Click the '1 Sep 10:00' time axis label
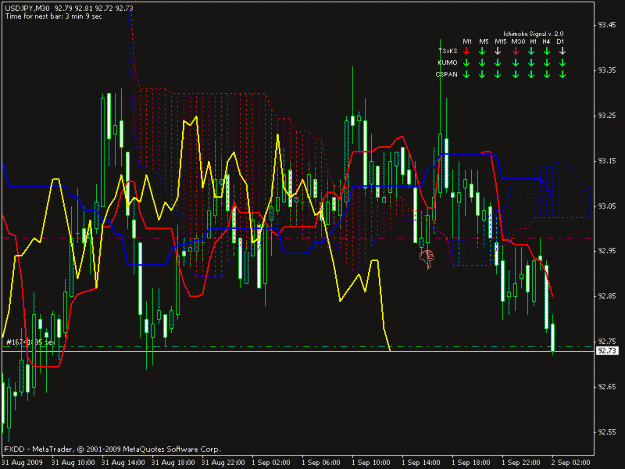Screen dimensions: 625x469 371,463
